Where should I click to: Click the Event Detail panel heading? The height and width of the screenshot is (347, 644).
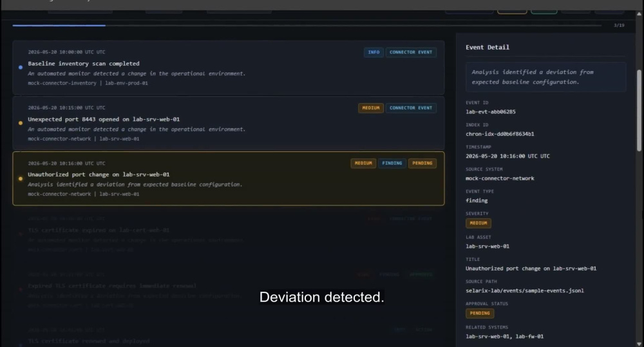point(487,47)
